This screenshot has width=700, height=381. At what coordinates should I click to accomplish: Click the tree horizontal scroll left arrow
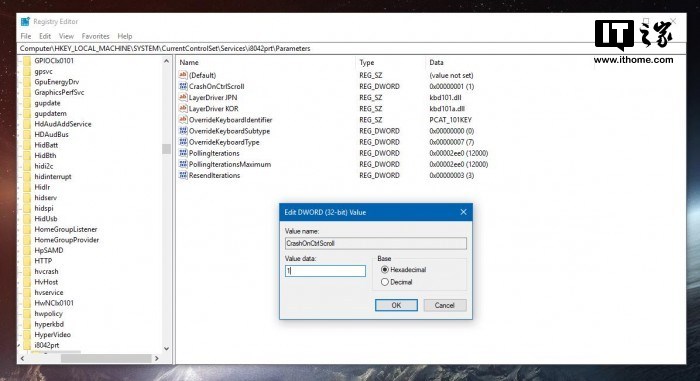tap(22, 358)
